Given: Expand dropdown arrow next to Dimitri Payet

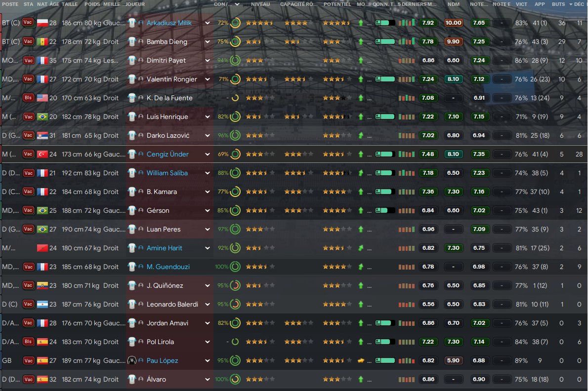Looking at the screenshot, I should point(208,60).
